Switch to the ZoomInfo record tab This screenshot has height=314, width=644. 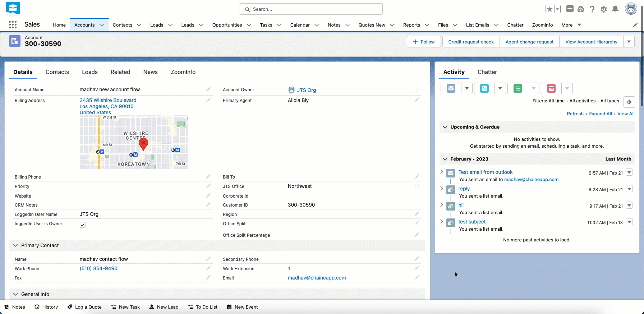click(x=183, y=72)
